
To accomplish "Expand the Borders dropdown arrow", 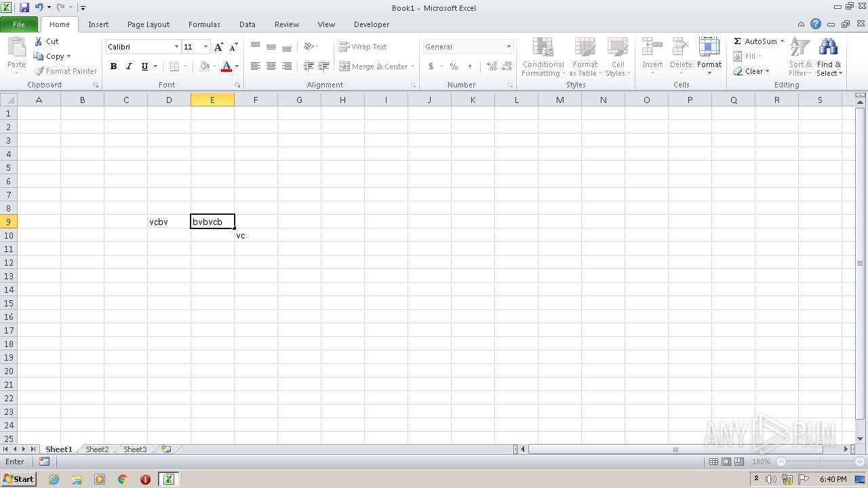I will tap(185, 66).
